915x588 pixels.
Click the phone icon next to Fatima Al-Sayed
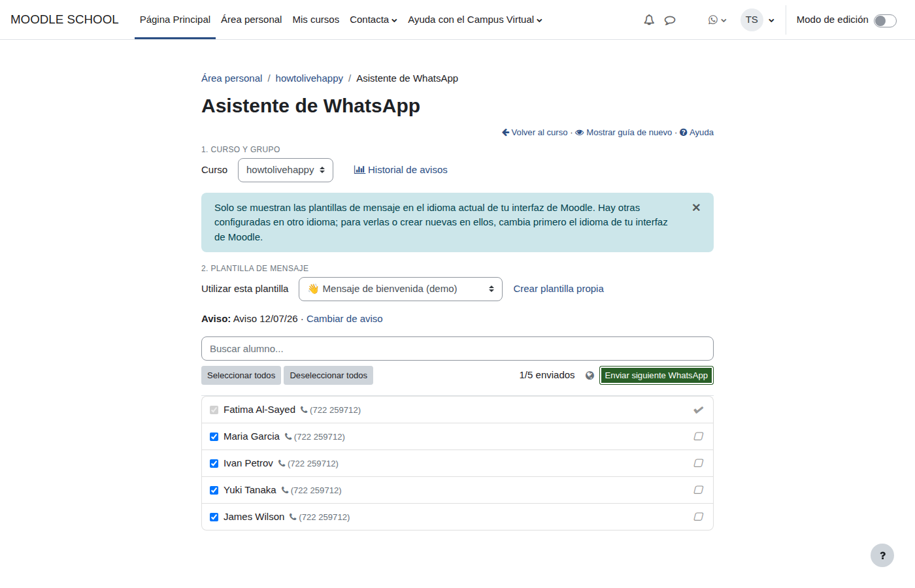coord(304,410)
